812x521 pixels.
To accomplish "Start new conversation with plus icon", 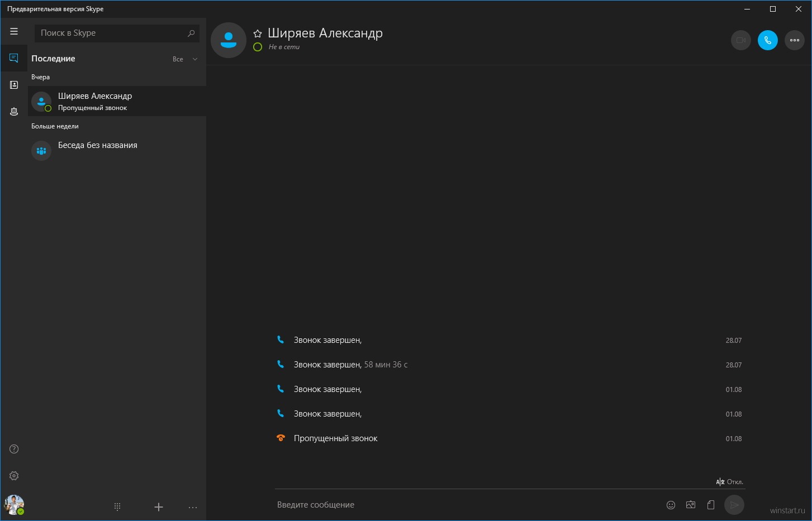I will coord(159,507).
